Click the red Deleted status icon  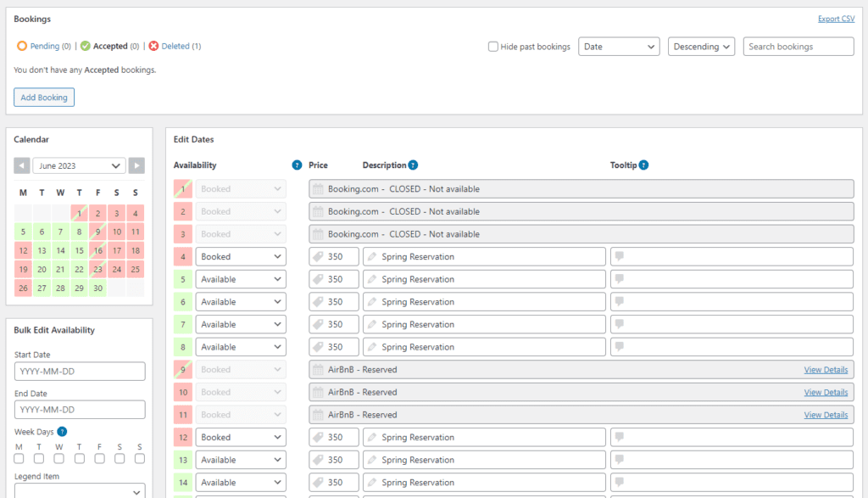click(x=153, y=46)
